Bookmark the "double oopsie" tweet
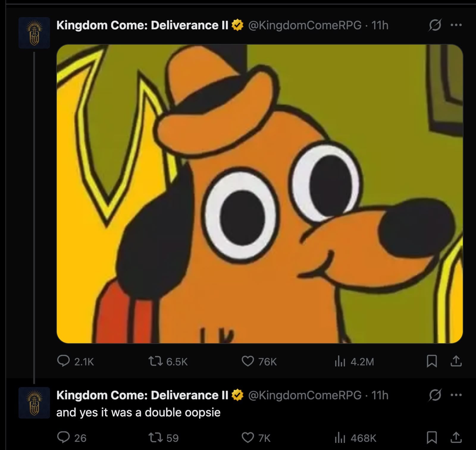This screenshot has width=476, height=450. (x=432, y=438)
